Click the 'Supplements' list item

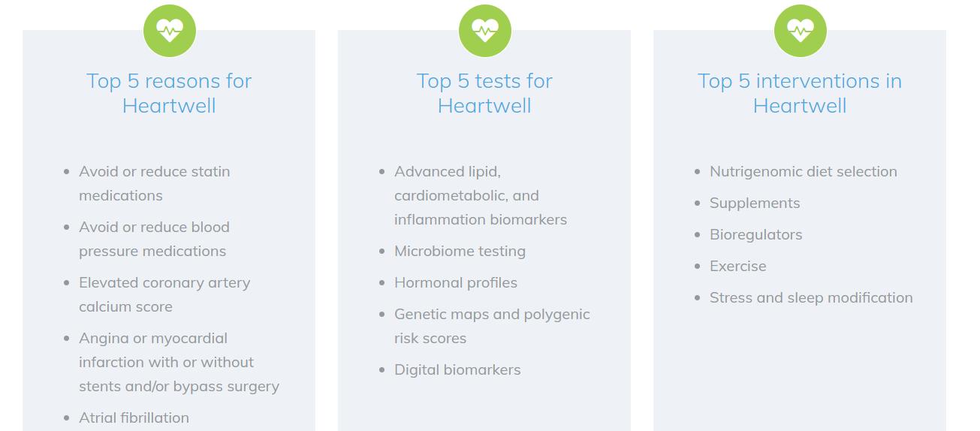click(x=755, y=203)
